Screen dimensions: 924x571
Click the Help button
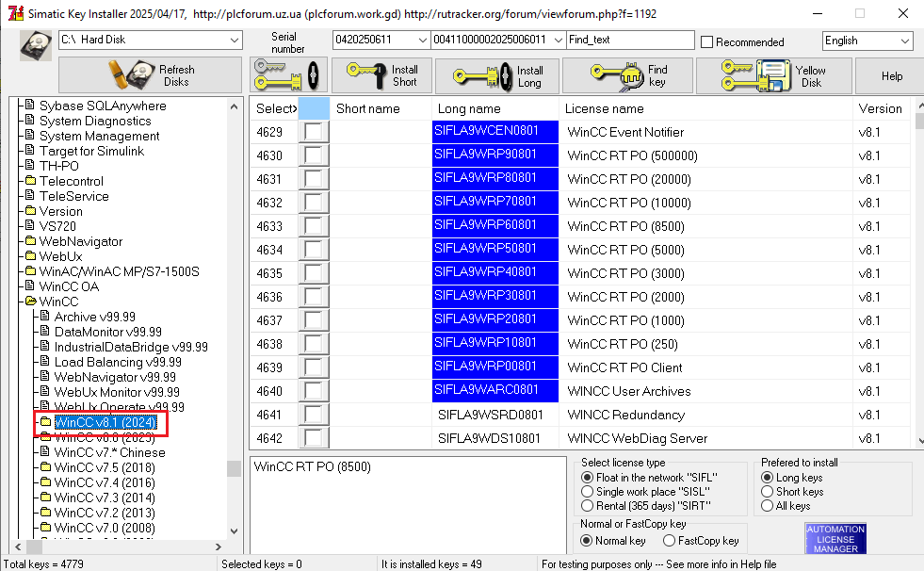(x=891, y=75)
